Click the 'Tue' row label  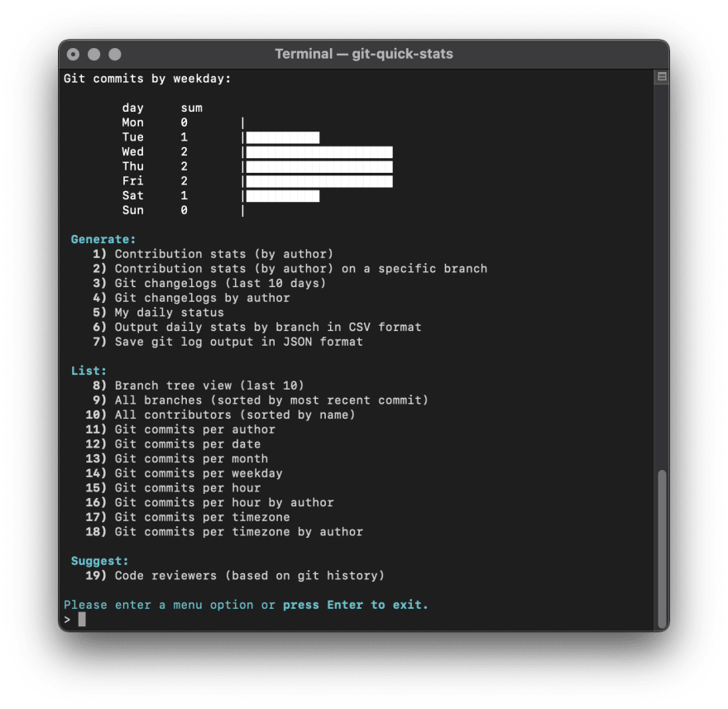pyautogui.click(x=133, y=137)
